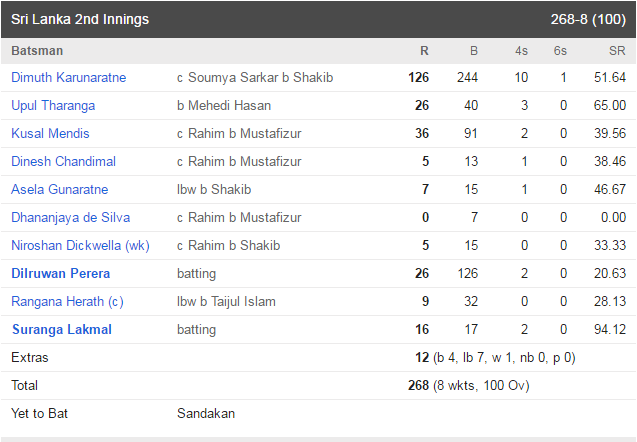Open Suranga Lakmal player link
Viewport: 637px width, 442px height.
(x=62, y=329)
